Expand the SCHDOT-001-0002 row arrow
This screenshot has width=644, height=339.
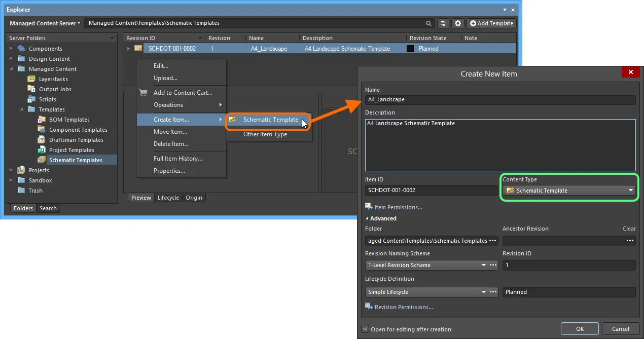tap(129, 49)
